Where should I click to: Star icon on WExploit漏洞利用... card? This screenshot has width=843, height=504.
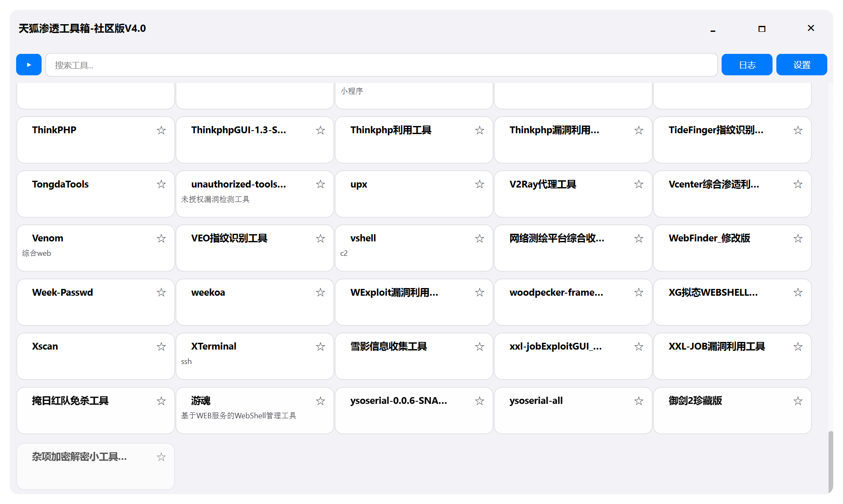click(480, 292)
